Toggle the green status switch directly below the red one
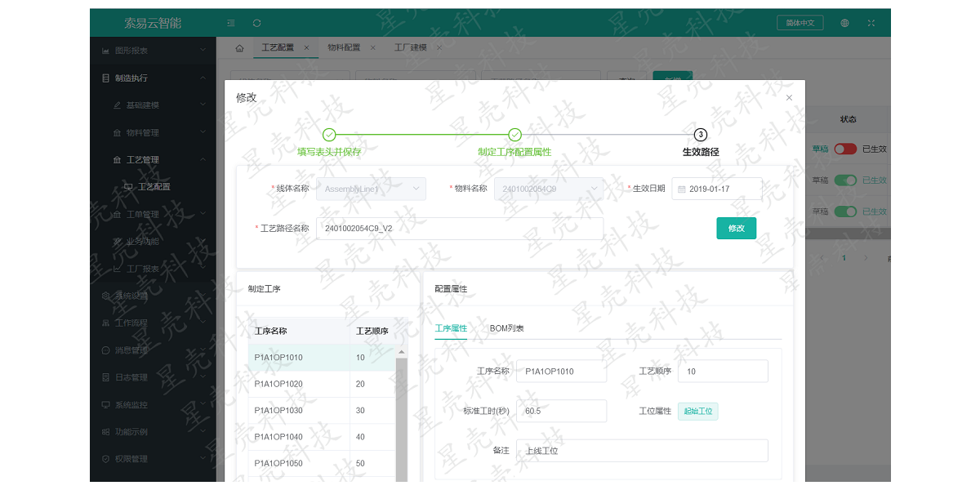 click(845, 180)
